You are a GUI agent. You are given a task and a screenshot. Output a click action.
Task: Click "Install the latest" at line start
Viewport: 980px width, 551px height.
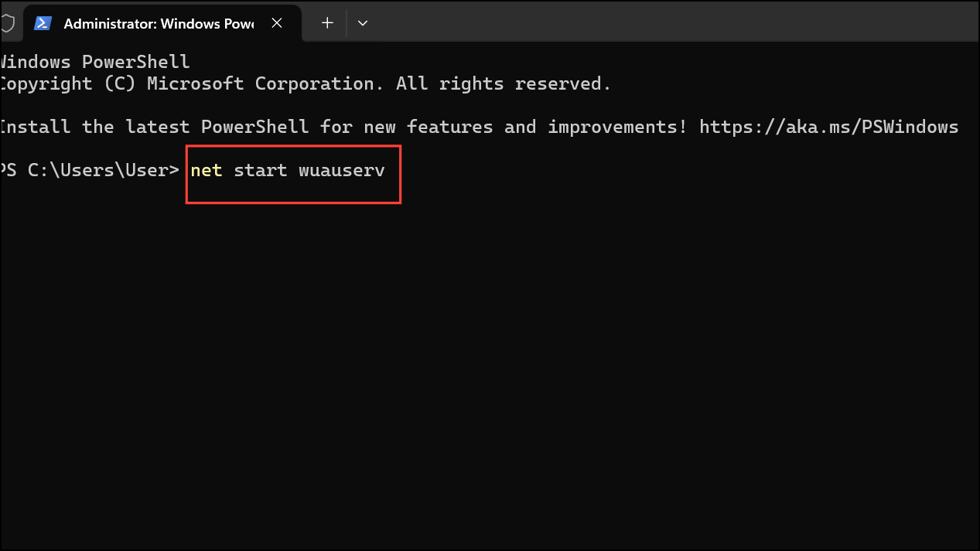95,127
